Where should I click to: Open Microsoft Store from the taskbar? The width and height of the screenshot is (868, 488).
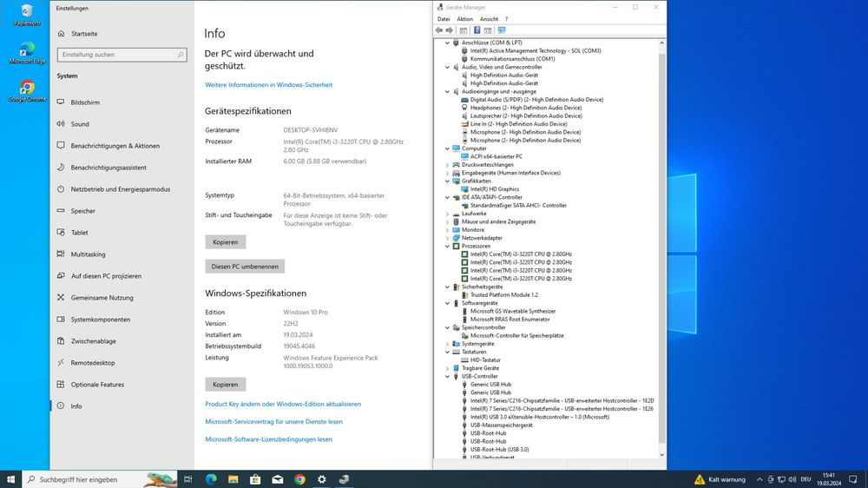click(x=255, y=479)
